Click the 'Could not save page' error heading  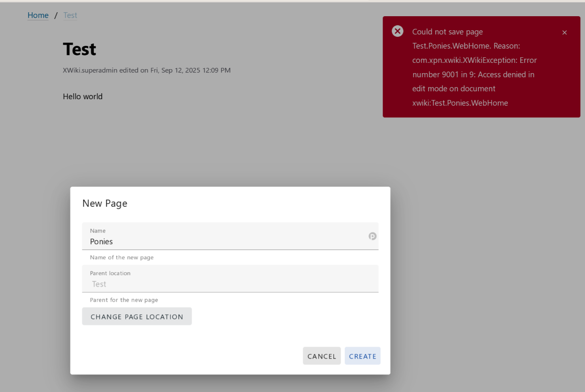point(447,32)
